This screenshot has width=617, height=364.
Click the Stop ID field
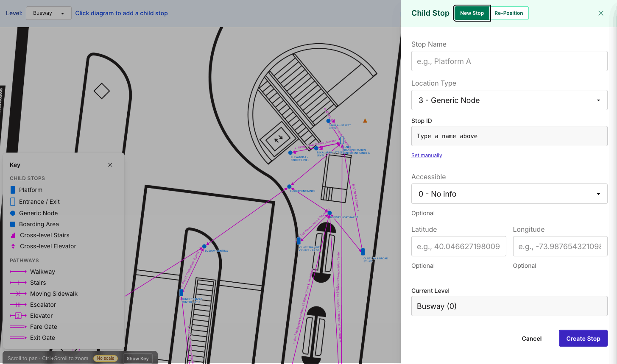pyautogui.click(x=509, y=136)
